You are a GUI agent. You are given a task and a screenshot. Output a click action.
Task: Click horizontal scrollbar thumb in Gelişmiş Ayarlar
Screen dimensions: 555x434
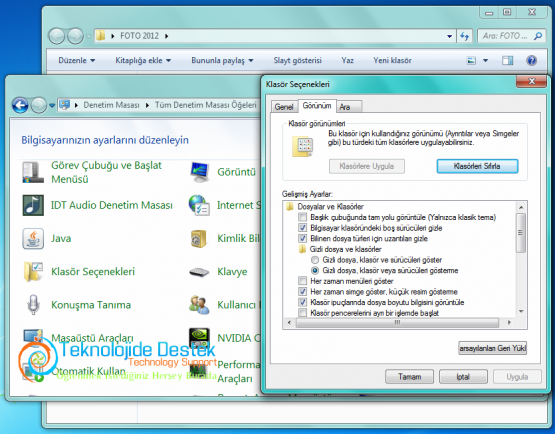(x=397, y=322)
